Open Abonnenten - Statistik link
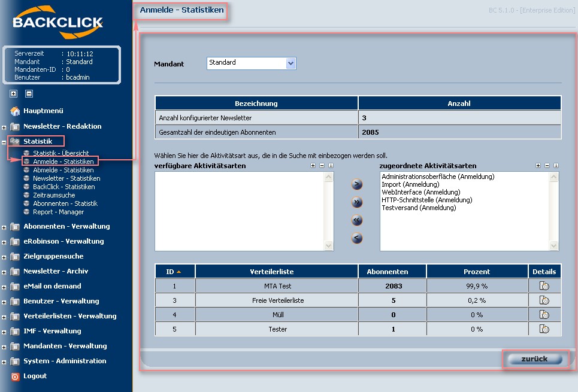The height and width of the screenshot is (392, 578). (x=65, y=203)
